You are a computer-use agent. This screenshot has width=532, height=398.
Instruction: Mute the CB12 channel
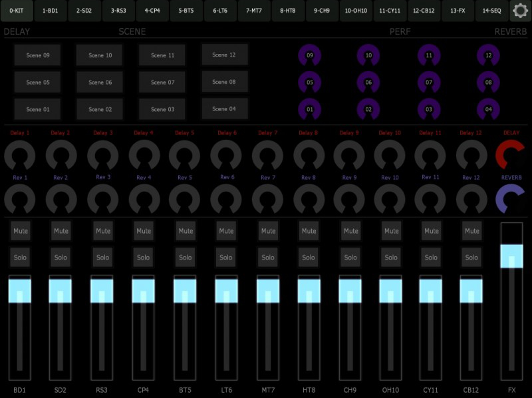pyautogui.click(x=471, y=231)
